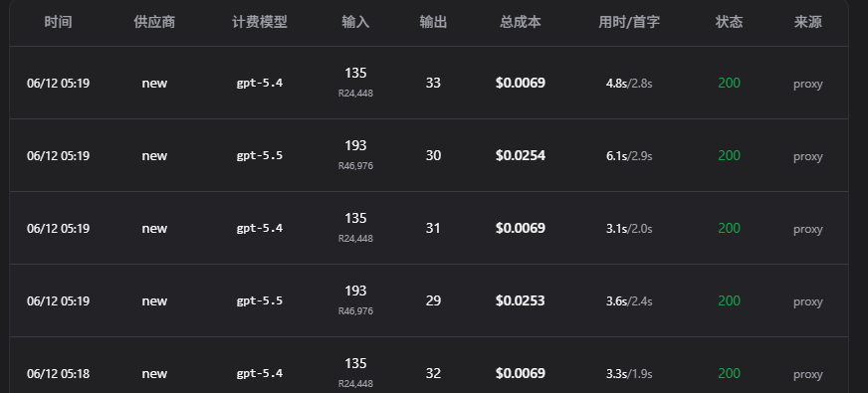
Task: Click the 3.3s/1.9s timing cell
Action: coord(629,374)
